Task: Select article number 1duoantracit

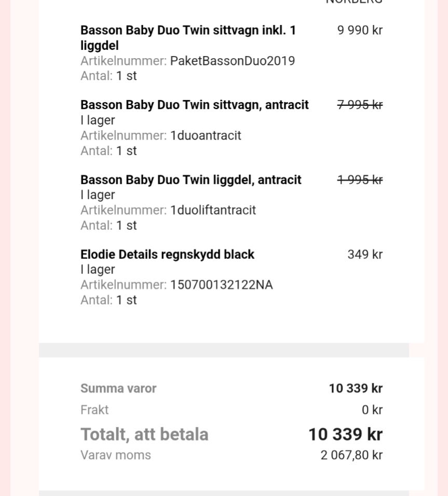Action: coord(206,135)
